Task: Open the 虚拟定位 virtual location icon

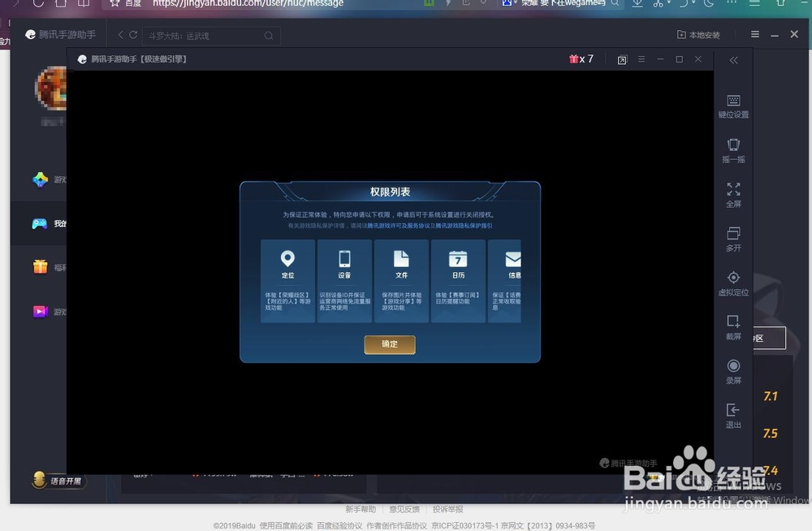Action: pos(733,283)
